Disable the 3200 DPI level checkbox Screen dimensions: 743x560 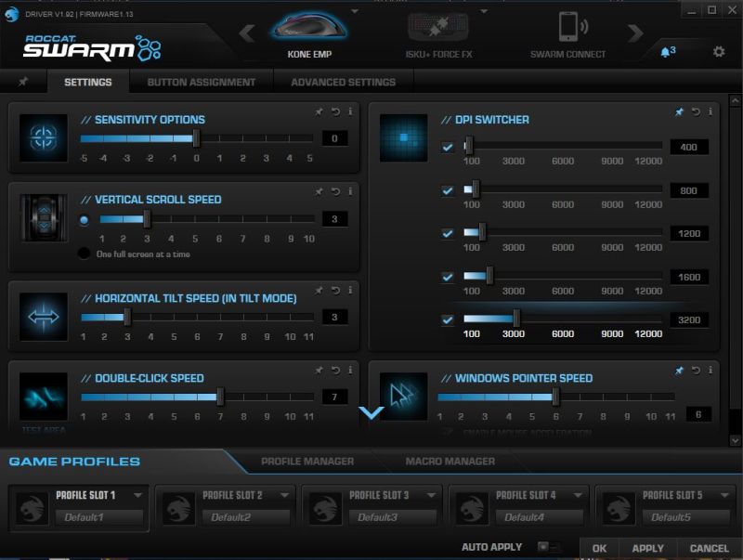448,319
